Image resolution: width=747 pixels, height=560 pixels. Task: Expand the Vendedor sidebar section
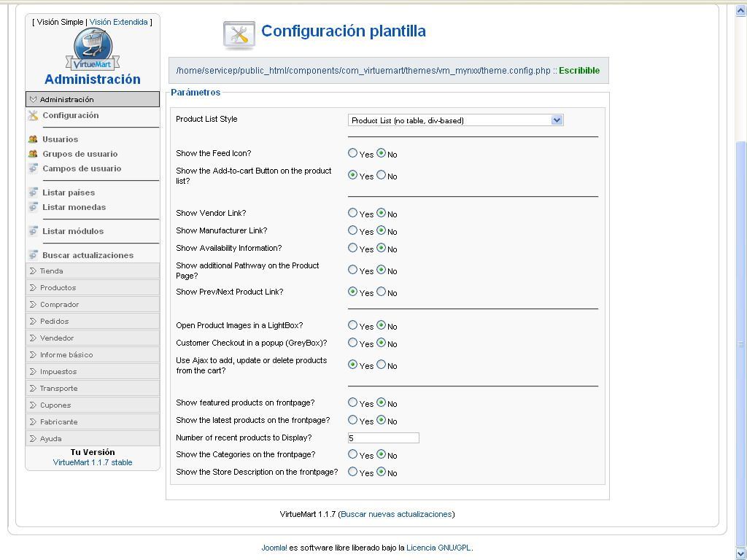[93, 338]
